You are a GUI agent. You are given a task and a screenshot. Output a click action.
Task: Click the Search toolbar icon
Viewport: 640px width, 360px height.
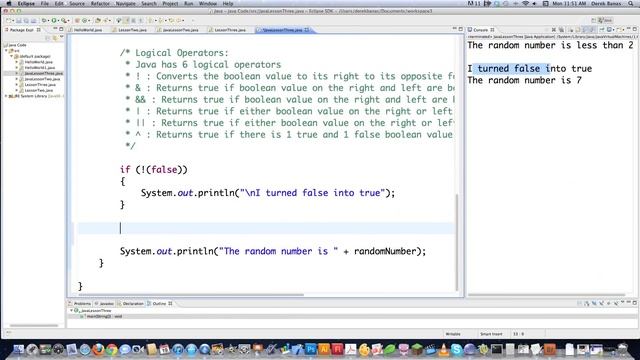pos(106,20)
